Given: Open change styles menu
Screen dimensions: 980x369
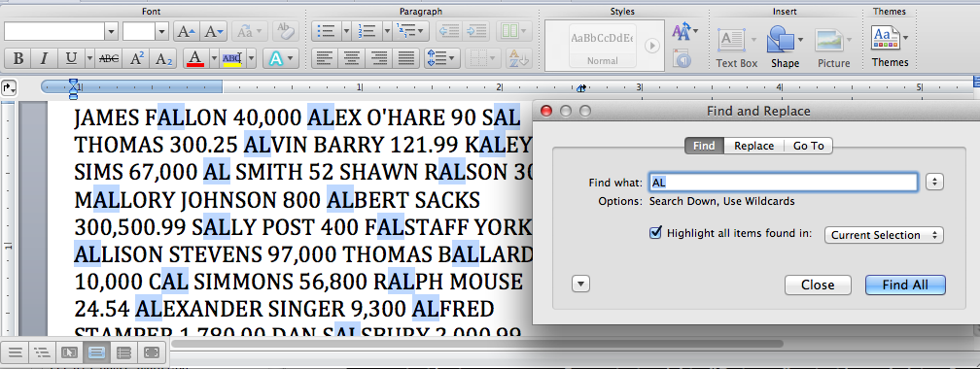Looking at the screenshot, I should [x=684, y=31].
